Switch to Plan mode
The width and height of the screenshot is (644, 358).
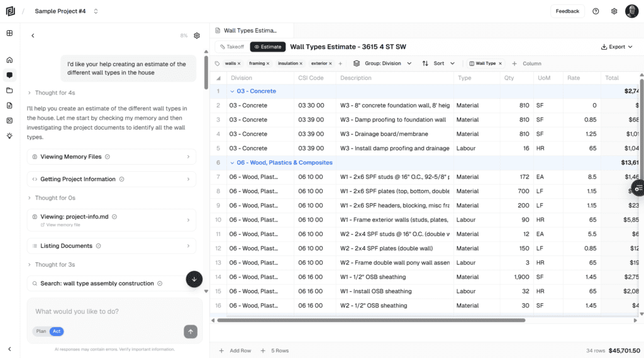click(41, 332)
